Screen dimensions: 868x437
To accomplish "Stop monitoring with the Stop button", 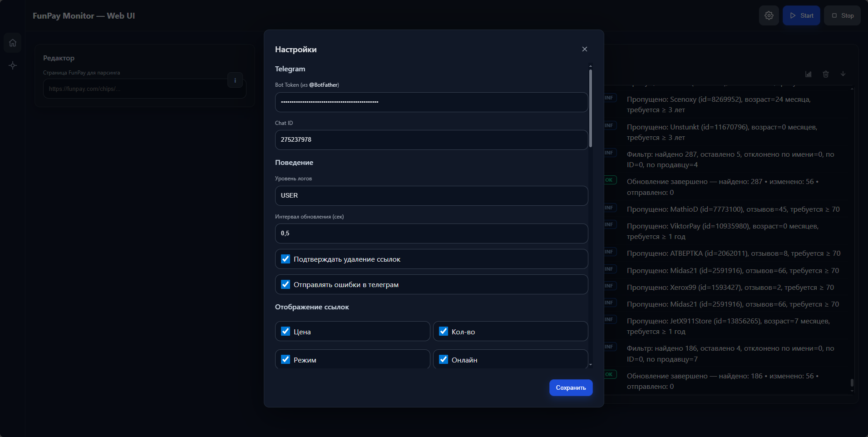I will pyautogui.click(x=842, y=15).
